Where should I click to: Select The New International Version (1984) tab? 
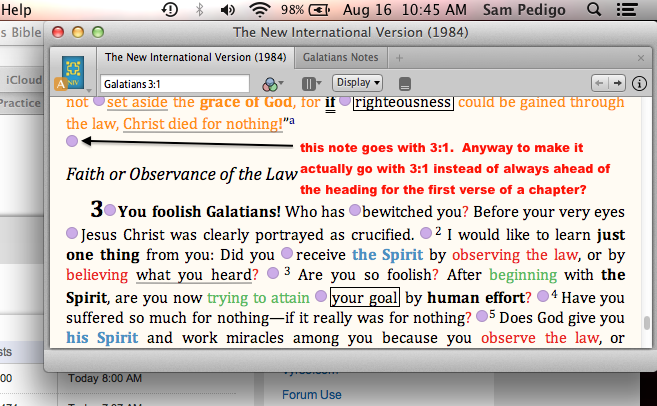pyautogui.click(x=196, y=57)
